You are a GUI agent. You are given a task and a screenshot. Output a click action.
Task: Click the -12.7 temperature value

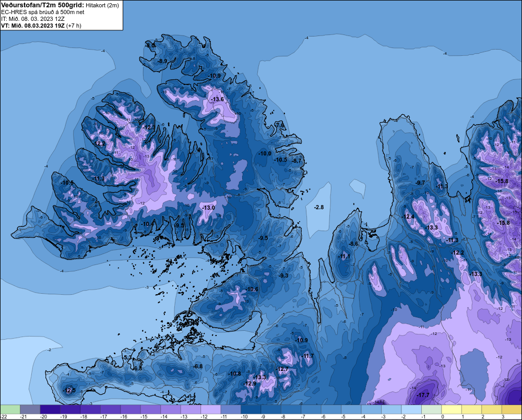coord(282,369)
